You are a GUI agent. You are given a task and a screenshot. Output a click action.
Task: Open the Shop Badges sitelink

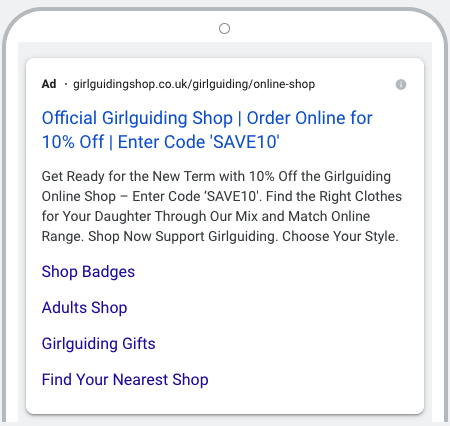click(88, 272)
